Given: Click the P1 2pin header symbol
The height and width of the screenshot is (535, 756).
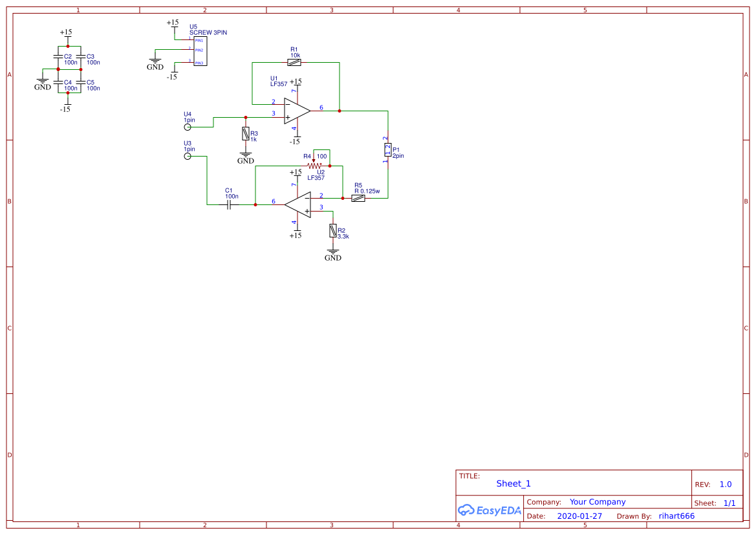Looking at the screenshot, I should click(x=387, y=149).
